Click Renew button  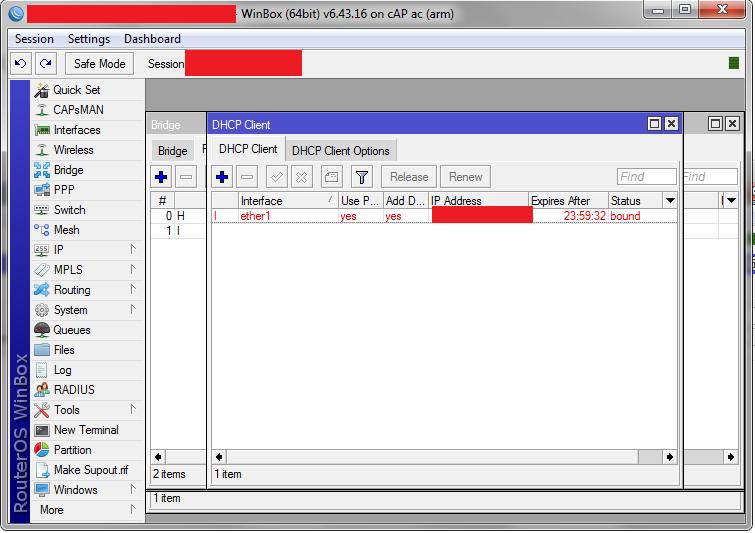pos(466,177)
